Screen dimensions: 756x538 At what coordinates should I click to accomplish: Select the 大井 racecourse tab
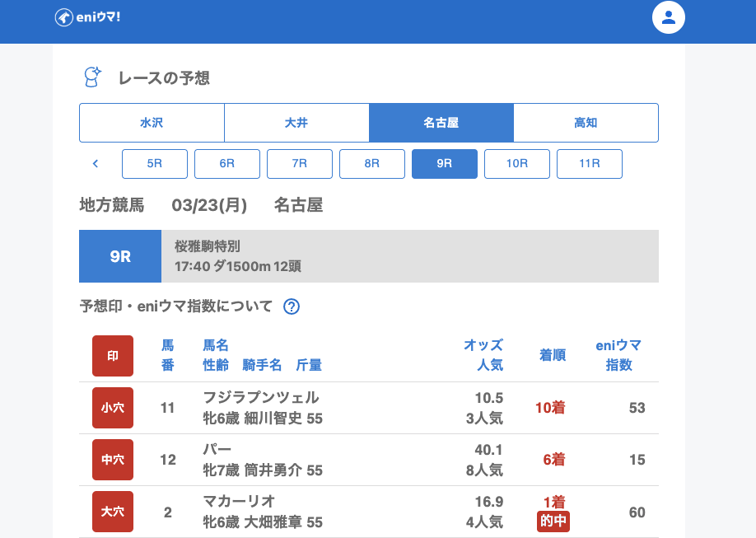pos(296,123)
